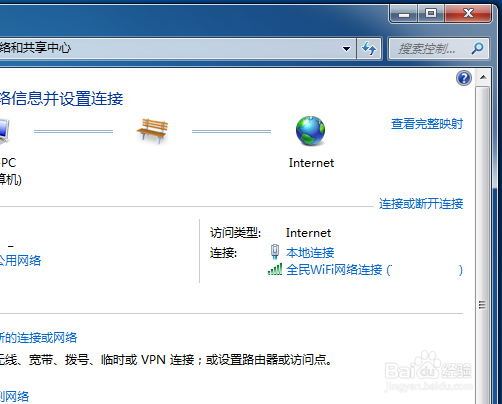Open the 全民WiFi网络连接 link
This screenshot has height=404, width=502.
(x=374, y=270)
